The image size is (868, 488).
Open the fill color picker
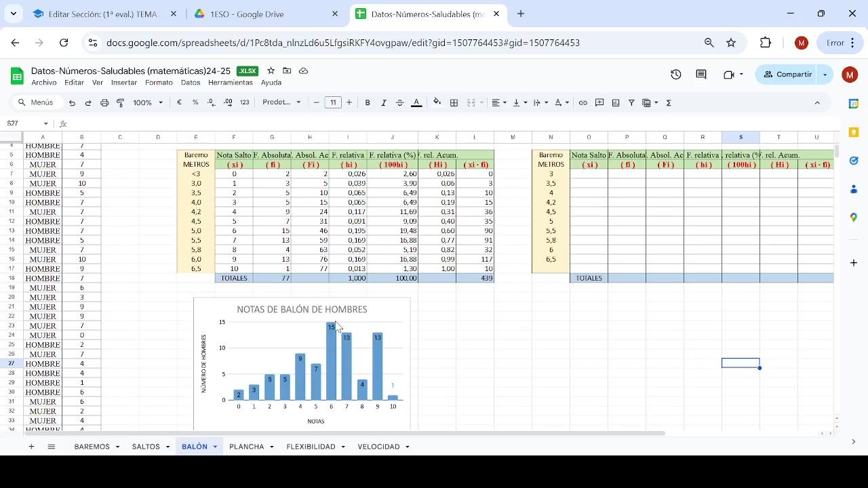tap(437, 103)
